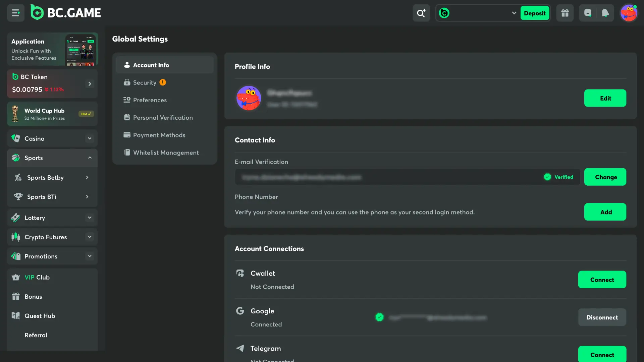
Task: Click the Cwallet logo icon
Action: coord(240,274)
